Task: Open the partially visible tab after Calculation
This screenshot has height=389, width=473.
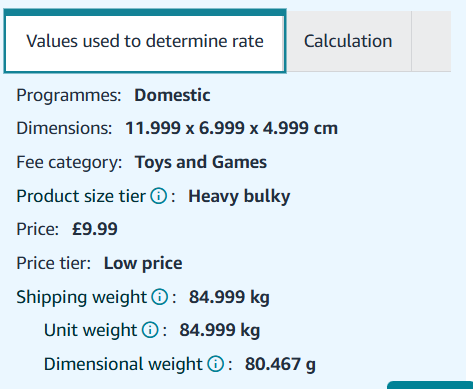Action: point(431,41)
